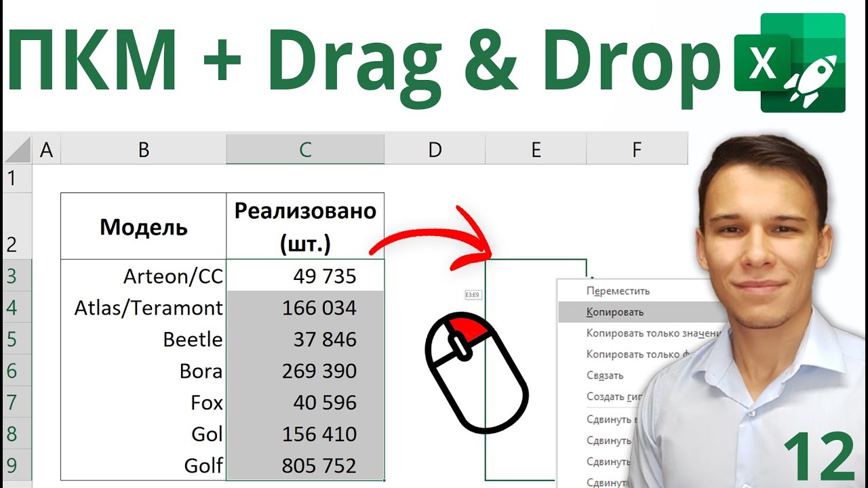Image resolution: width=868 pixels, height=488 pixels.
Task: Click the Bora cell
Action: [x=143, y=371]
